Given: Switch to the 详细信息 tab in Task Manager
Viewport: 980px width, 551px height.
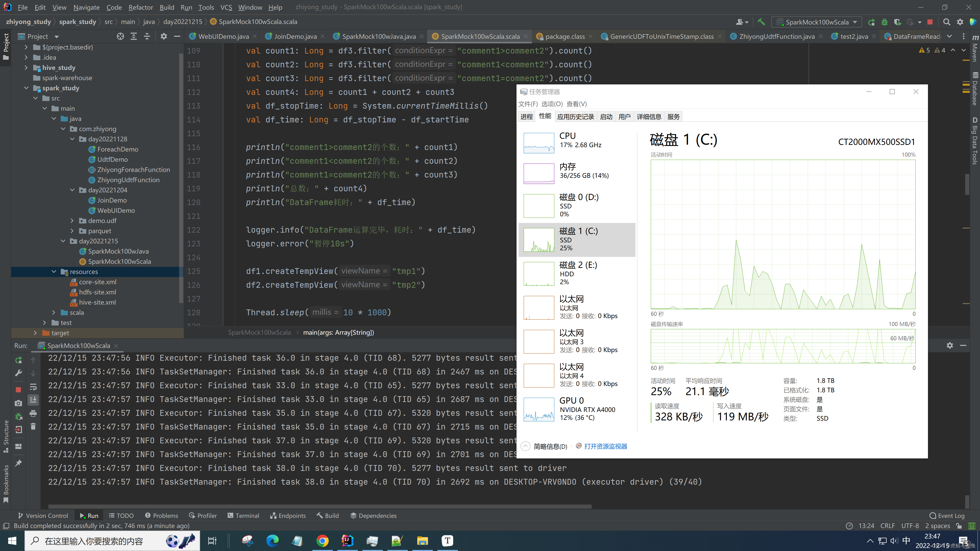Looking at the screenshot, I should click(649, 117).
